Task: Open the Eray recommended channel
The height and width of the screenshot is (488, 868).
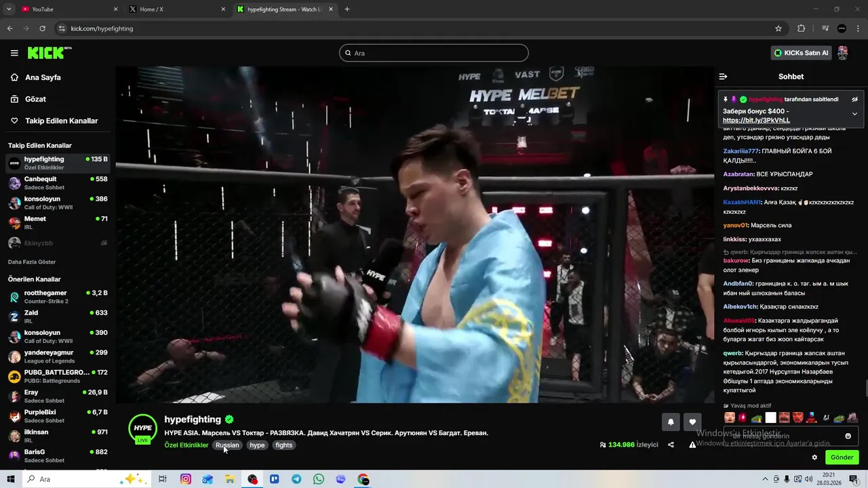Action: tap(58, 396)
